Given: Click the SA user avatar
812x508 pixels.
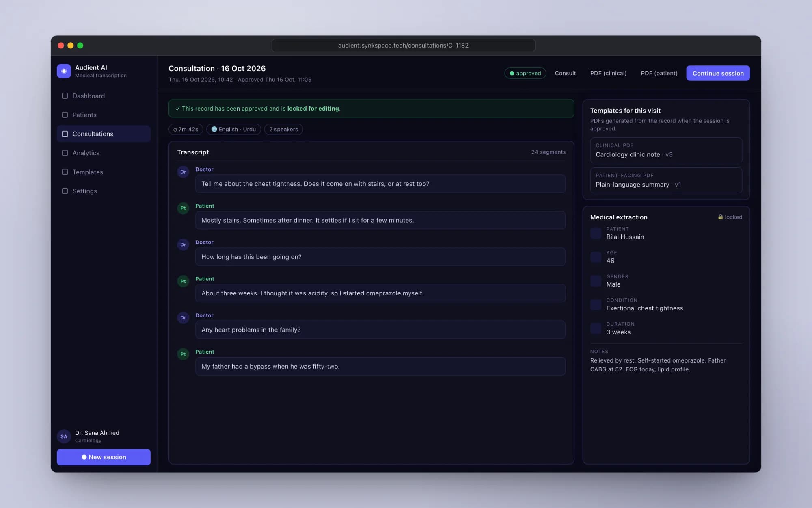Looking at the screenshot, I should click(x=64, y=436).
